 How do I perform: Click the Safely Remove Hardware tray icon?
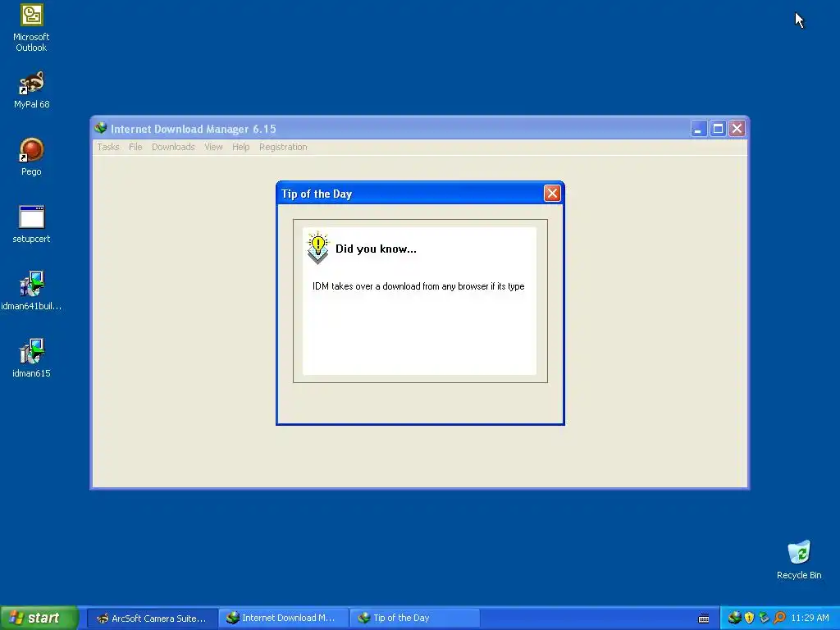click(x=764, y=618)
